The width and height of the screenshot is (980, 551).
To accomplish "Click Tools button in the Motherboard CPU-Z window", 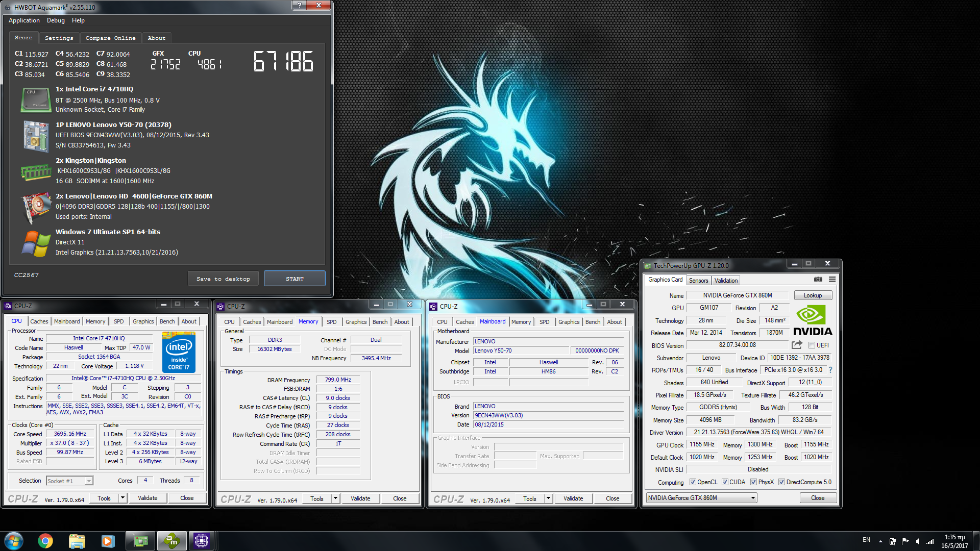I will point(530,498).
